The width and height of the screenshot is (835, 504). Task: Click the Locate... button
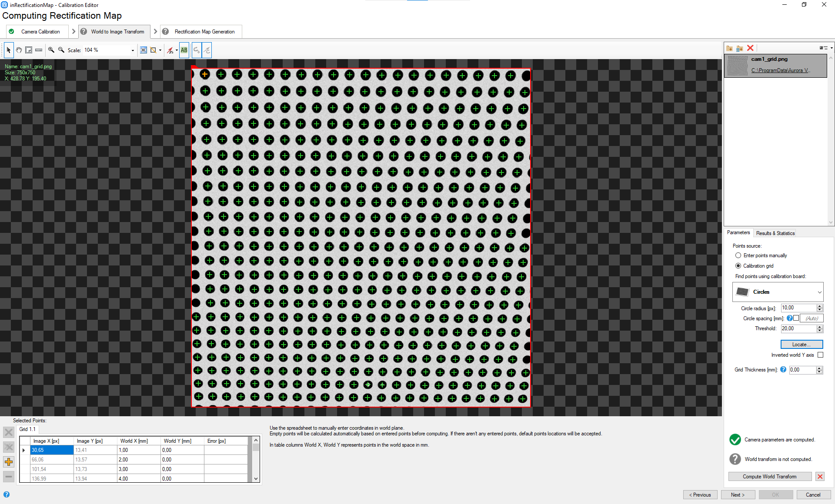tap(802, 345)
